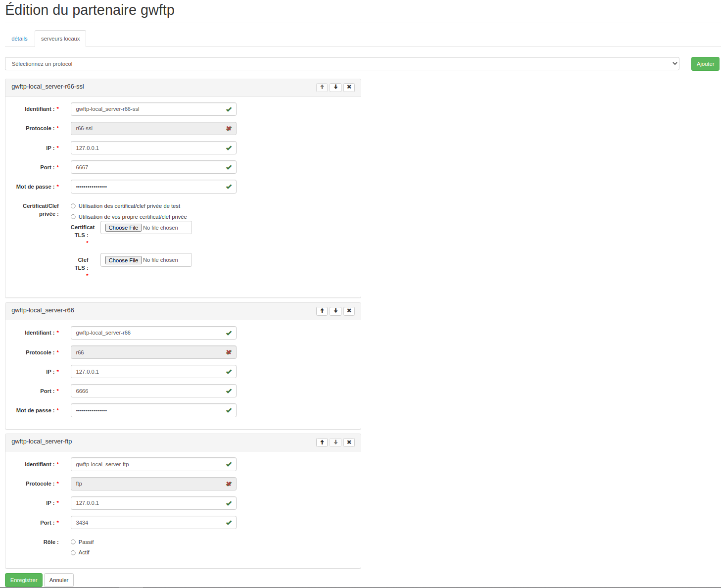The height and width of the screenshot is (588, 721).
Task: Click the down arrow on gwftp-local_server-ftp panel
Action: click(336, 442)
